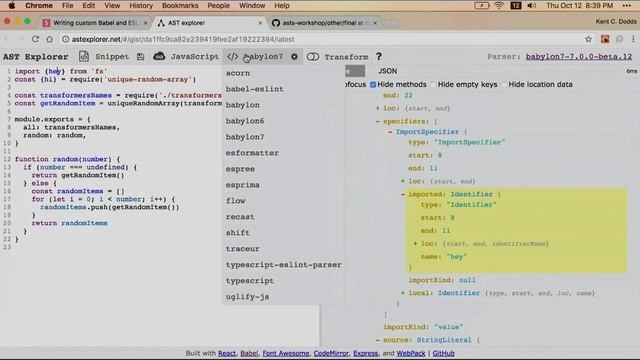Image resolution: width=640 pixels, height=360 pixels.
Task: Open Chrome three-dot menu
Action: click(633, 39)
